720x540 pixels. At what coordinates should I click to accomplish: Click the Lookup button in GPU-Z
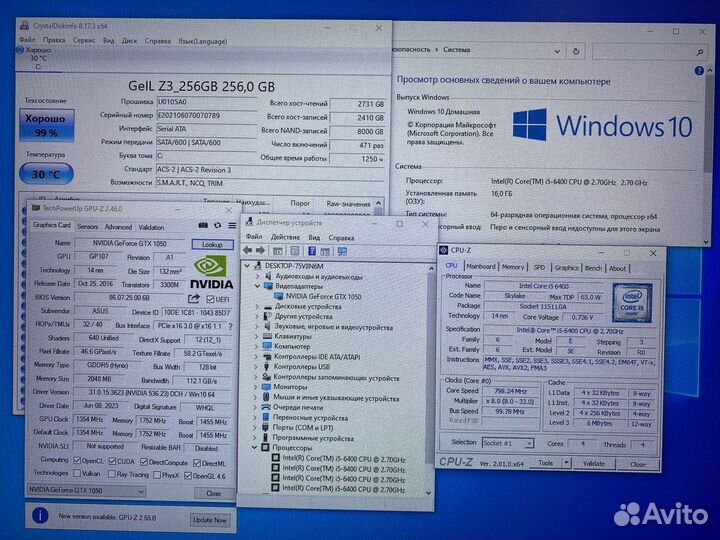coord(212,245)
